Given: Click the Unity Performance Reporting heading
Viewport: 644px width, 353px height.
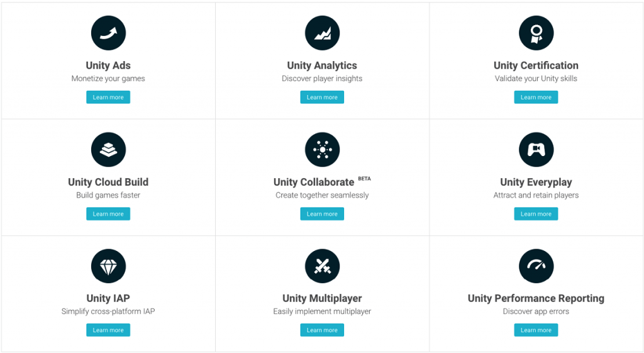Looking at the screenshot, I should click(x=536, y=298).
